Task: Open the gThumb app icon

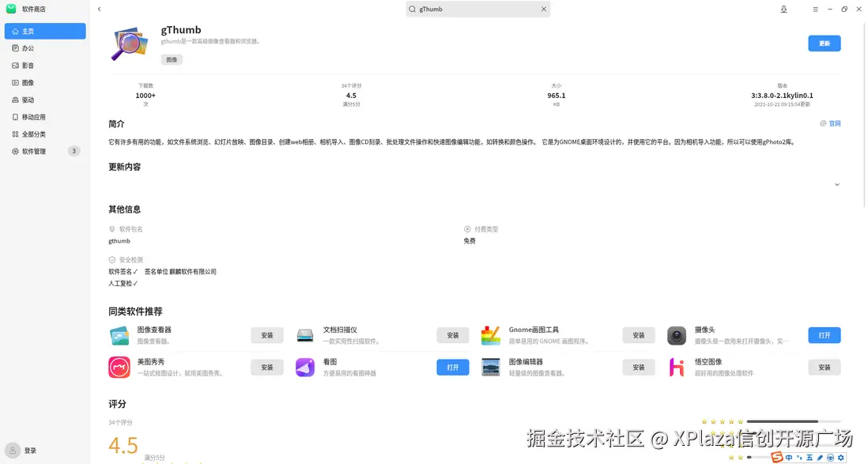Action: (x=130, y=43)
